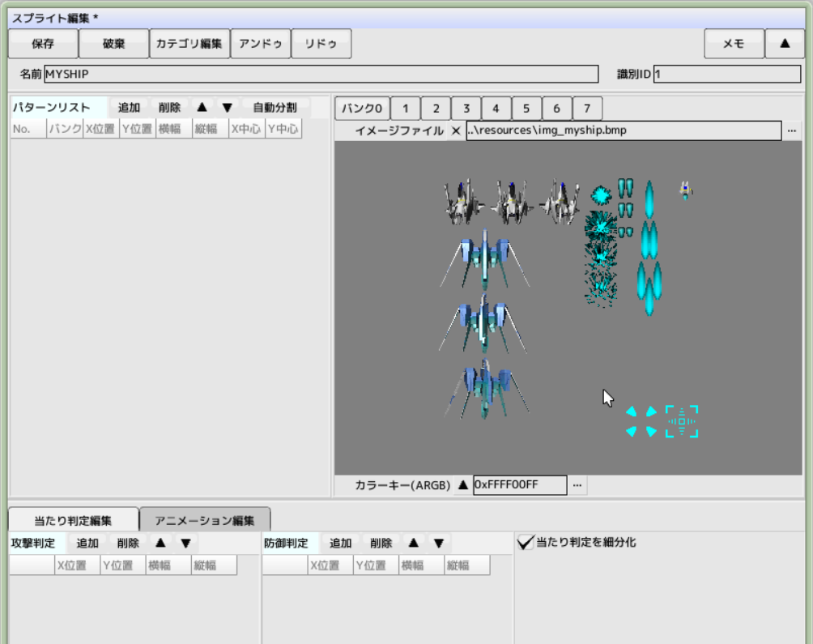This screenshot has width=813, height=644.
Task: Select the バンク0 tab
Action: (x=363, y=109)
